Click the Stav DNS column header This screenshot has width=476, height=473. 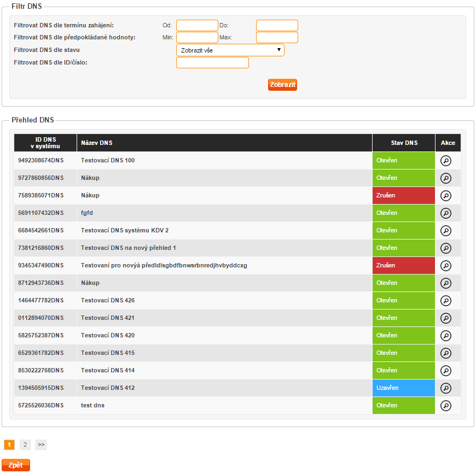point(404,143)
